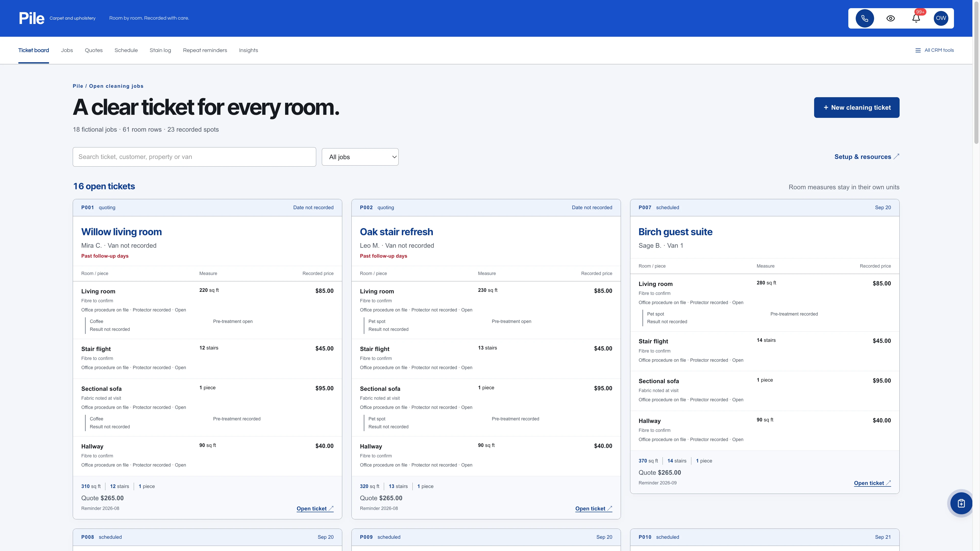Open ticket for Oak stair refresh
The image size is (980, 551).
click(594, 509)
